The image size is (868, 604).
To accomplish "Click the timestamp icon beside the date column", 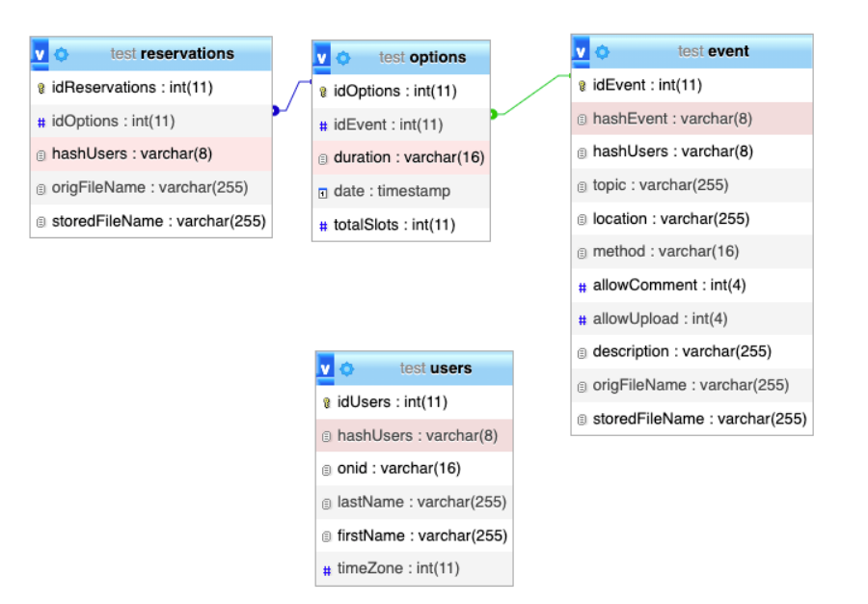I will pos(321,191).
